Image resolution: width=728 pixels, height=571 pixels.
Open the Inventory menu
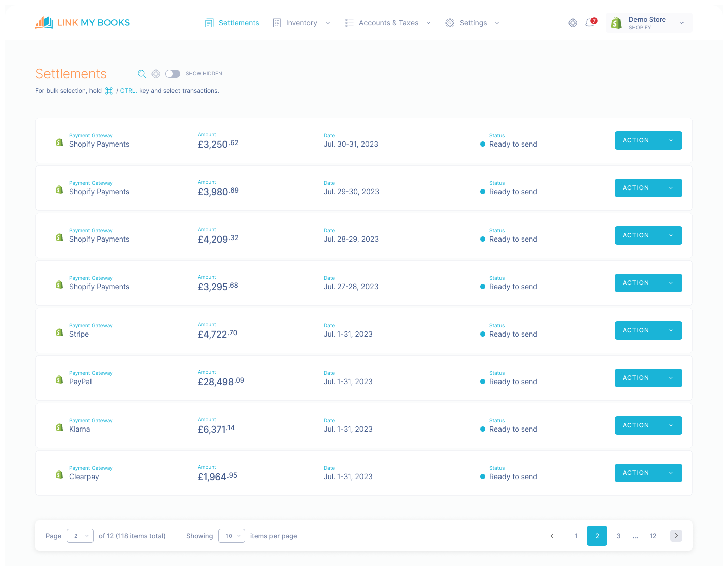(301, 23)
